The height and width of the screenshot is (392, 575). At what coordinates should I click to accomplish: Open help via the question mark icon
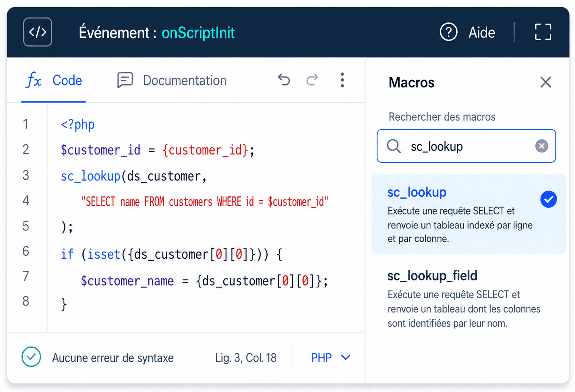coord(449,32)
